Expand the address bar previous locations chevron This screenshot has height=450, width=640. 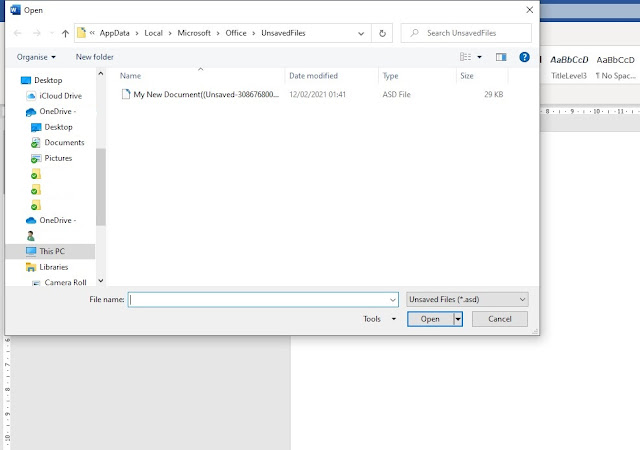click(361, 33)
